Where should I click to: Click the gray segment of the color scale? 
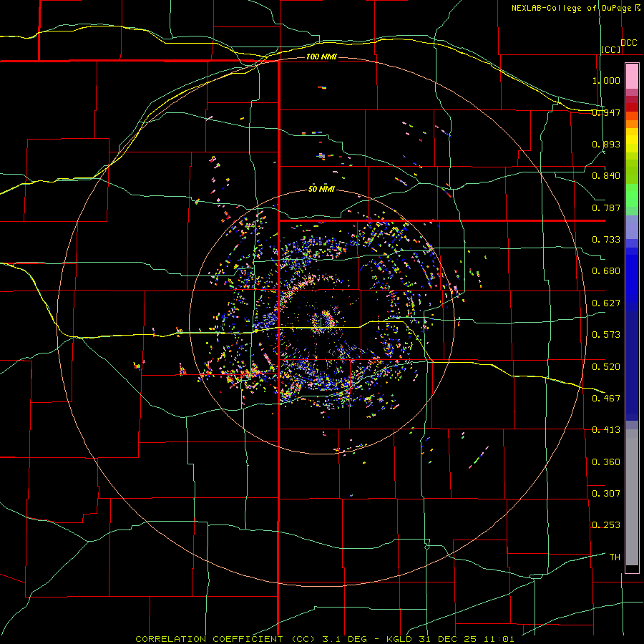pos(632,497)
